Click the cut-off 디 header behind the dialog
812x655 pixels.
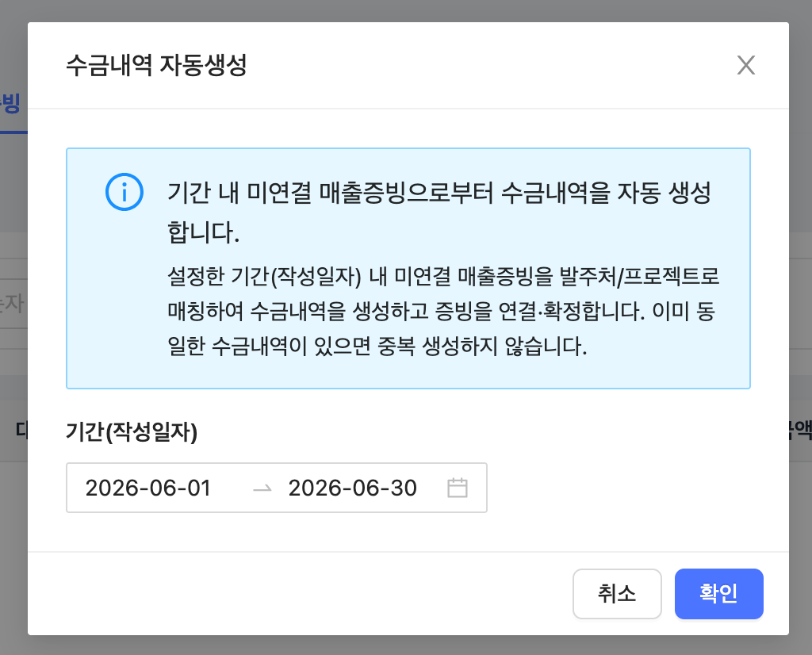(21, 430)
